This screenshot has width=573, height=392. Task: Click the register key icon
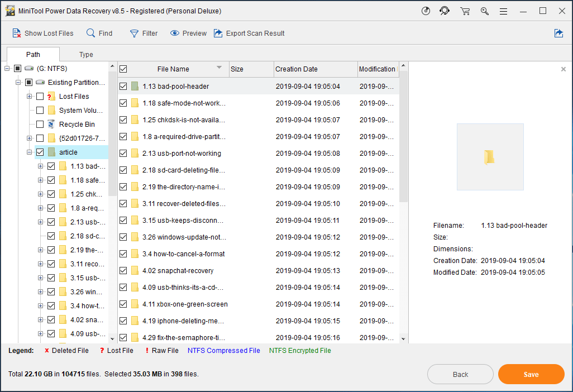484,11
